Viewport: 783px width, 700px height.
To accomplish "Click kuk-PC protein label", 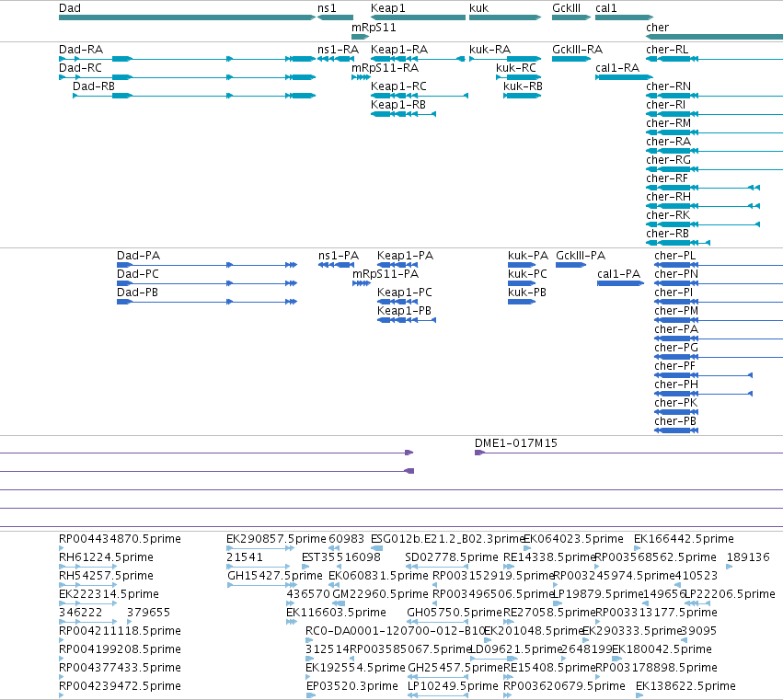I will (x=528, y=274).
